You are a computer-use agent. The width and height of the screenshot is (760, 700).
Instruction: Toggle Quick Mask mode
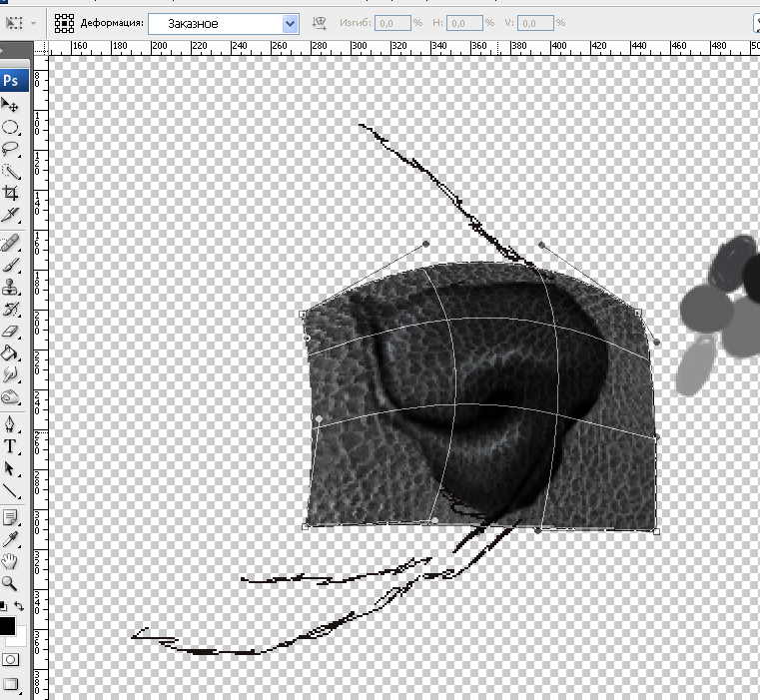(10, 659)
